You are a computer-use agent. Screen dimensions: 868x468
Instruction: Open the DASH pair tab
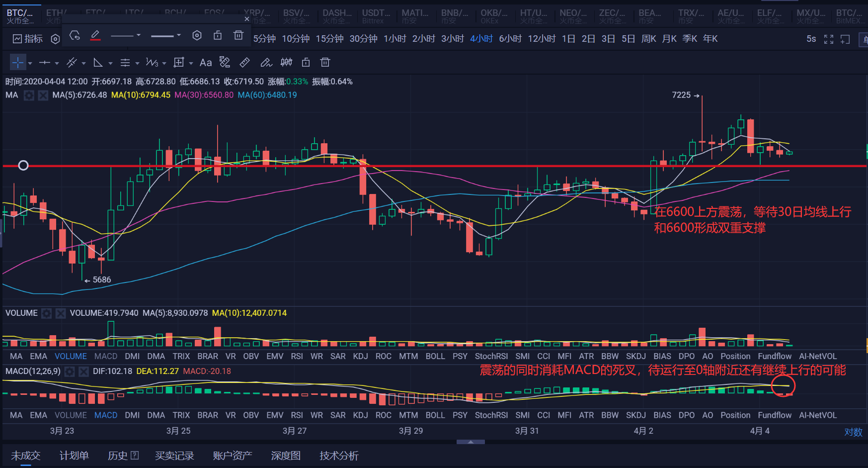(x=336, y=16)
